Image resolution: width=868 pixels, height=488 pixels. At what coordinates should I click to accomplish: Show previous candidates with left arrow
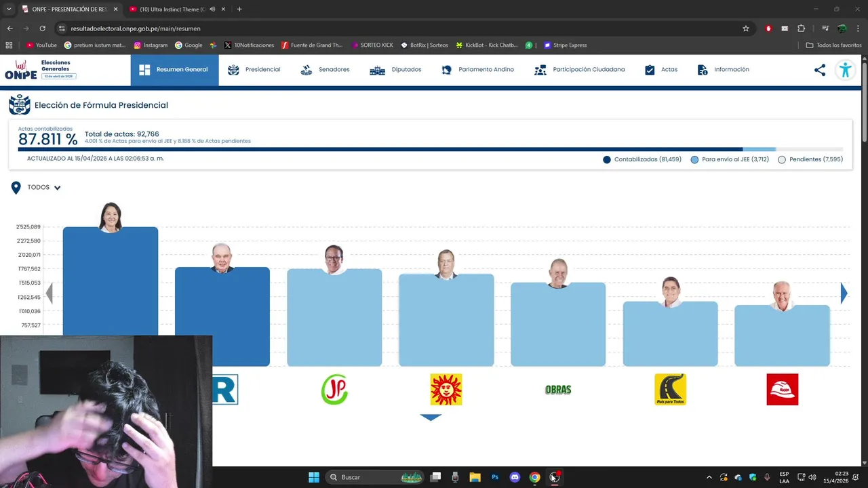click(49, 293)
